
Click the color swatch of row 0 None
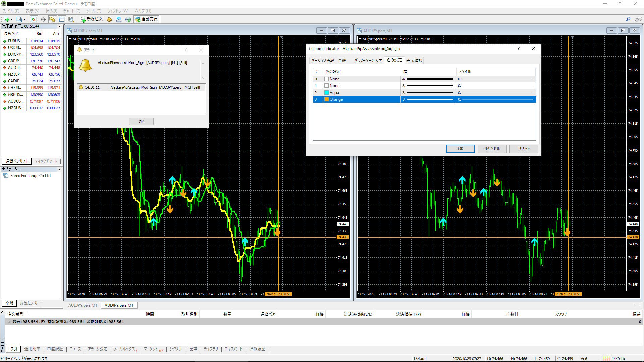(x=326, y=79)
